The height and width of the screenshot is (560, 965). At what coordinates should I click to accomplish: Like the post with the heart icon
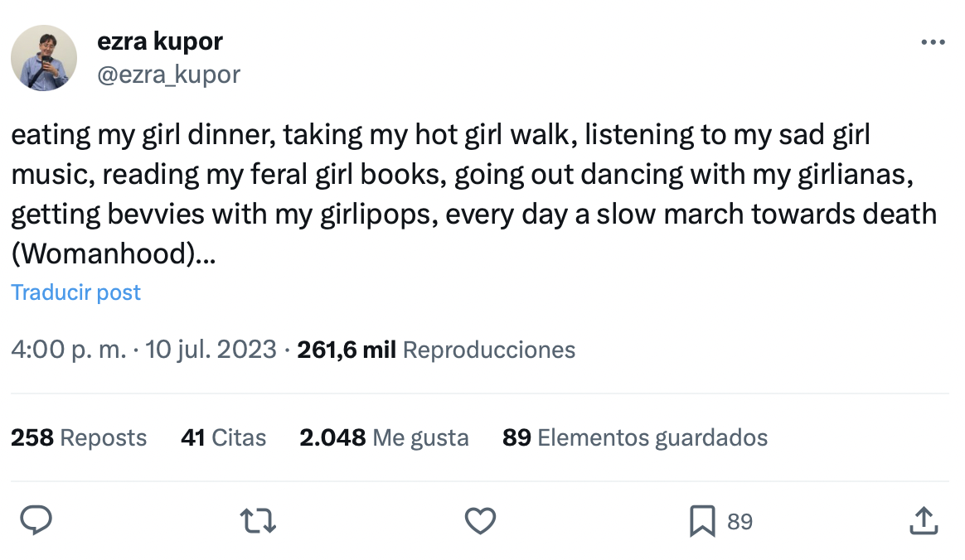(x=480, y=521)
